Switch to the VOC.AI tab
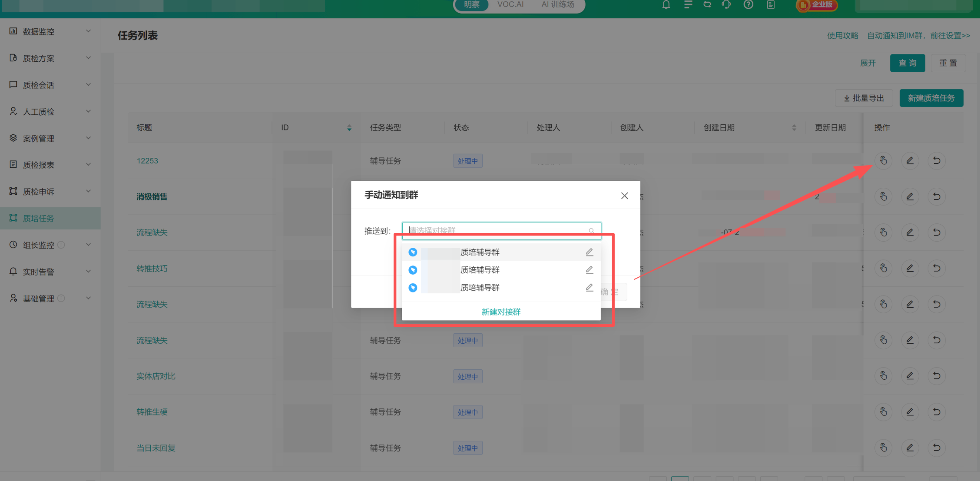The width and height of the screenshot is (980, 481). (510, 5)
